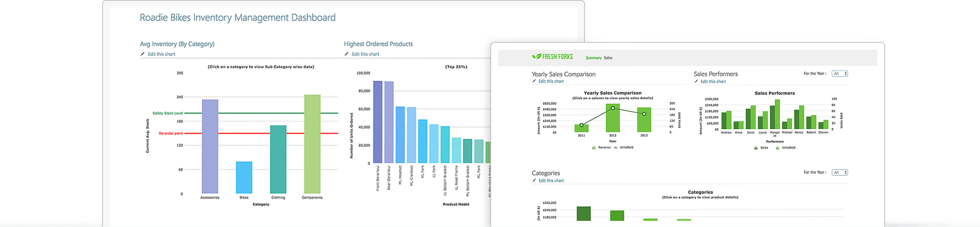Click the pencil icon under Yearly Sales Comparison heading

534,81
